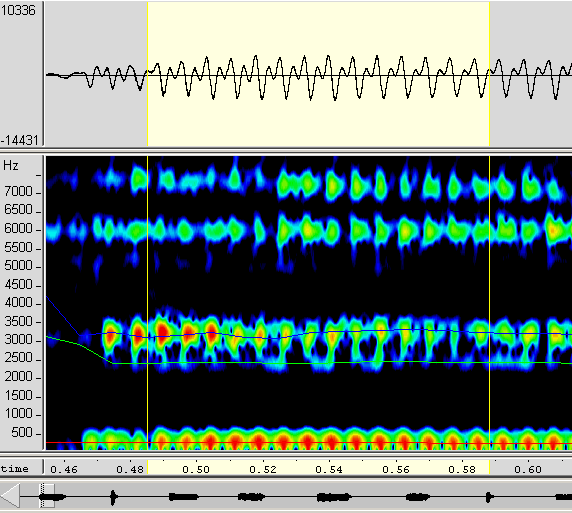The image size is (572, 513).
Task: Click the 0.52 mark on the time axis
Action: (x=263, y=469)
